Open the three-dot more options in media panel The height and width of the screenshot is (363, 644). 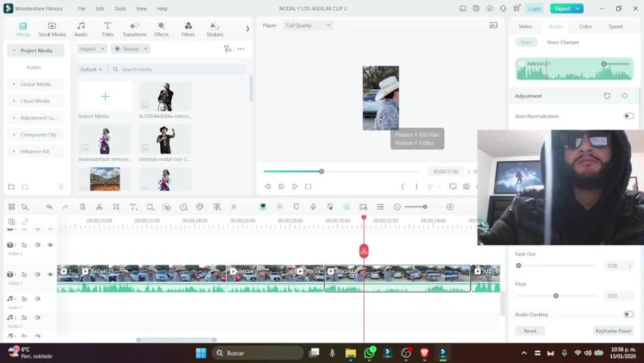[x=241, y=49]
